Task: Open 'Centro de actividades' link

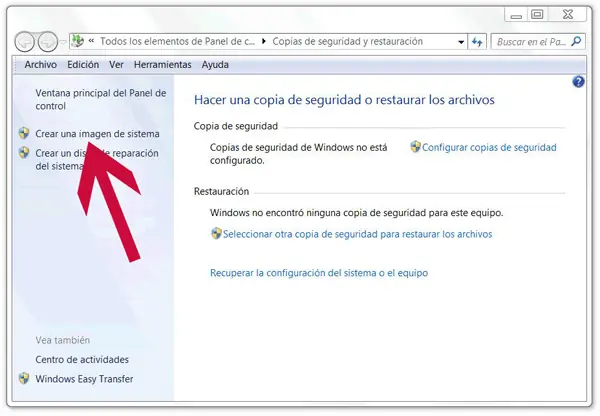Action: pyautogui.click(x=82, y=360)
